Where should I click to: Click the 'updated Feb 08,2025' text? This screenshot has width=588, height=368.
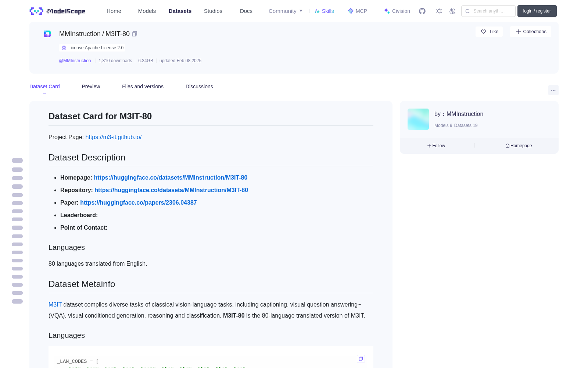coord(180,61)
